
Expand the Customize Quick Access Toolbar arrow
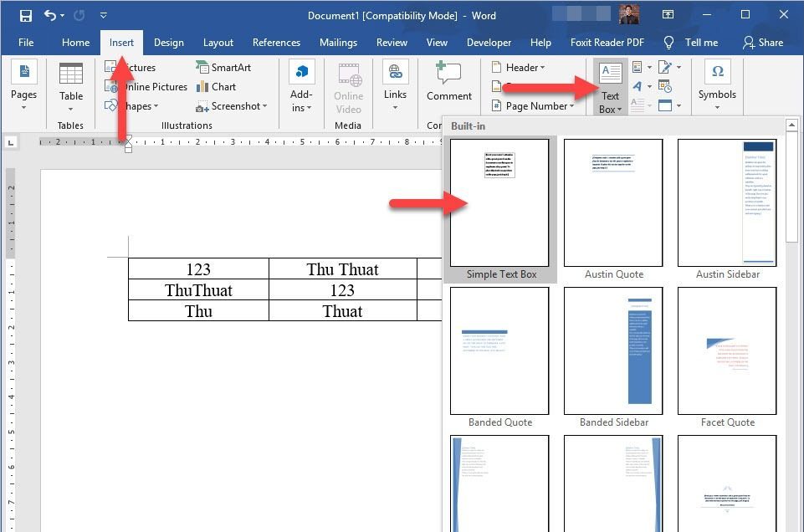[103, 15]
